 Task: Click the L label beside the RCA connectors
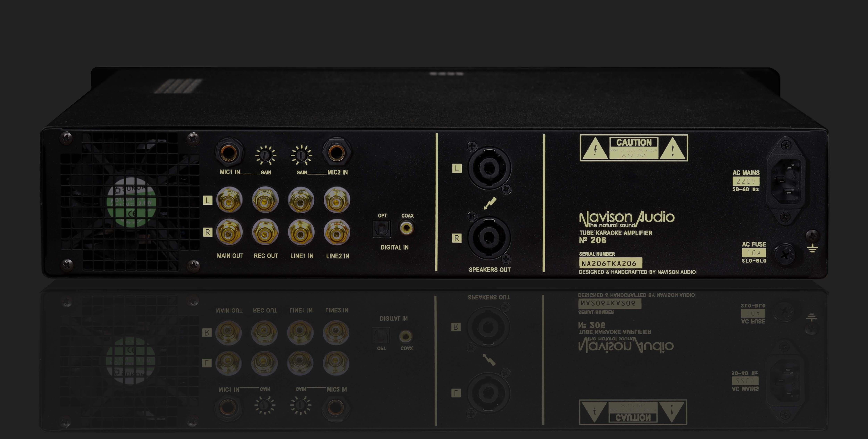[x=208, y=200]
